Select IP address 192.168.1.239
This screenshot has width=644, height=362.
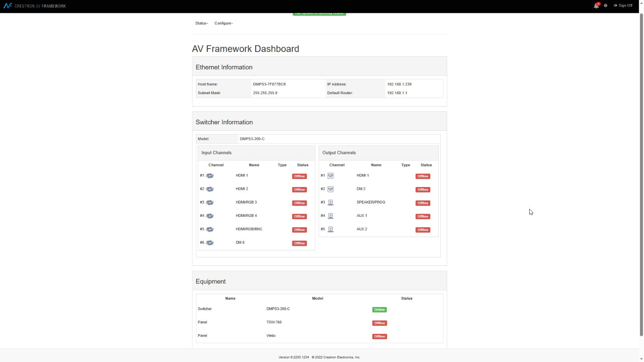click(399, 84)
